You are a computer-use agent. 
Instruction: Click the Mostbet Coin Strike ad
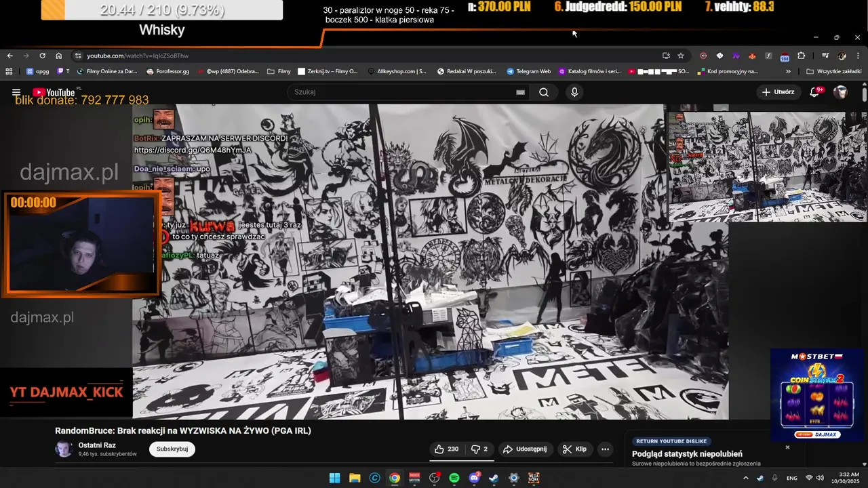tap(817, 395)
